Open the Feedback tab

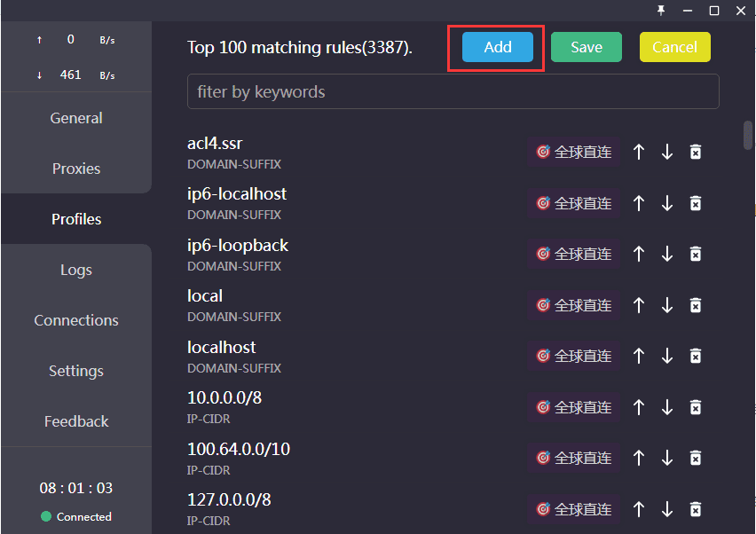76,421
